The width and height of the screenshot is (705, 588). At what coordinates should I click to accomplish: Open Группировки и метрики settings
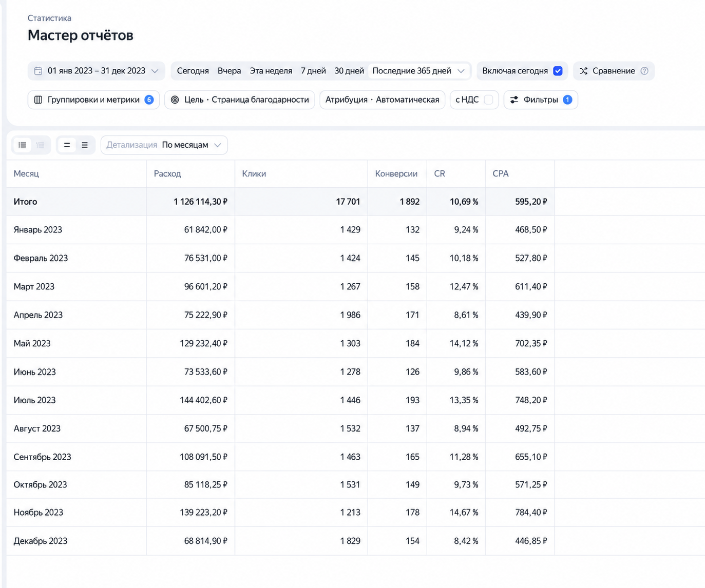pyautogui.click(x=93, y=100)
